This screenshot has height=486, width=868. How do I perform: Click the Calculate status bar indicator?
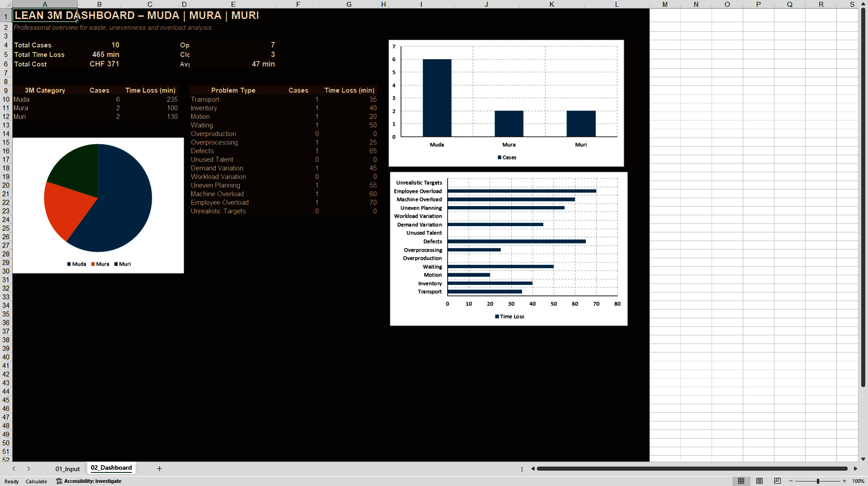point(36,481)
